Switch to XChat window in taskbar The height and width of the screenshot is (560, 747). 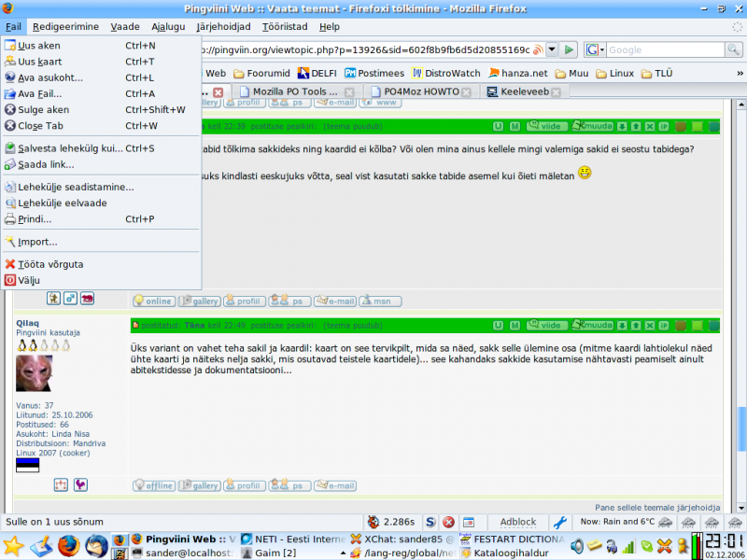click(x=403, y=539)
